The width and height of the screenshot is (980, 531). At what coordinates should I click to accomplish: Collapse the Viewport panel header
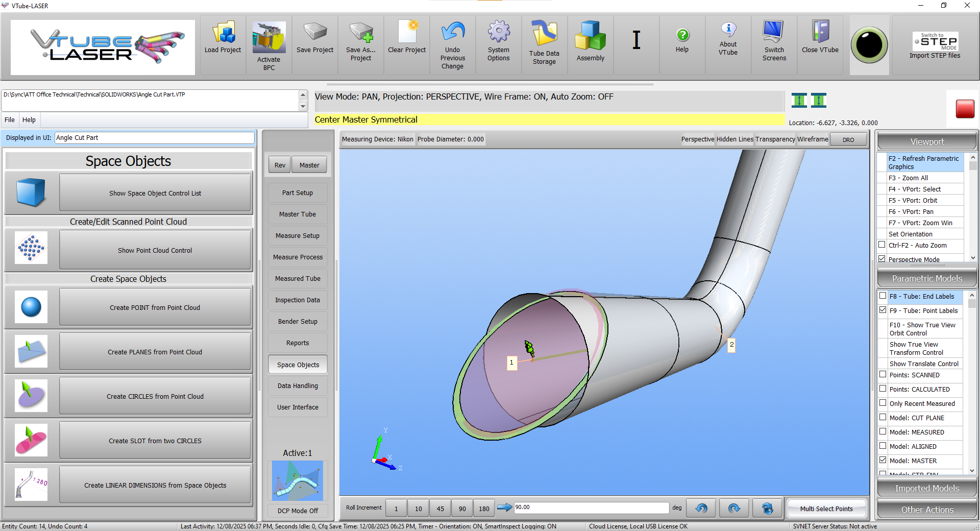pyautogui.click(x=927, y=141)
